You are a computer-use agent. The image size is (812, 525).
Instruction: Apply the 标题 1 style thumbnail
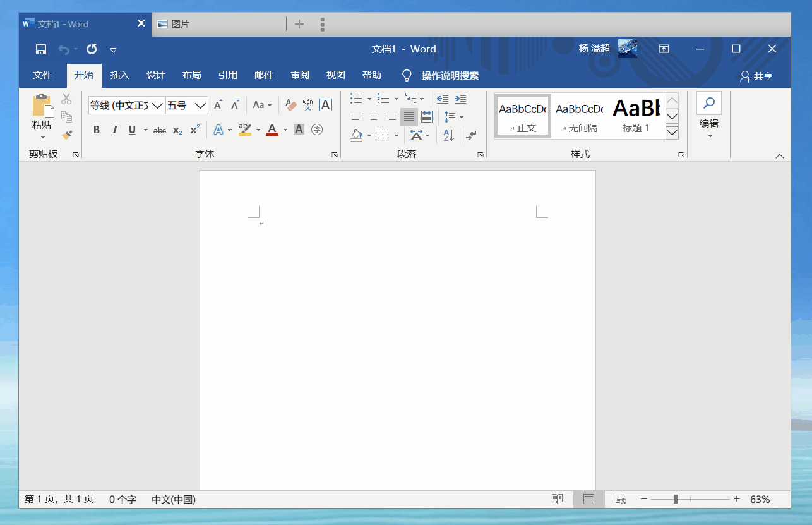636,115
